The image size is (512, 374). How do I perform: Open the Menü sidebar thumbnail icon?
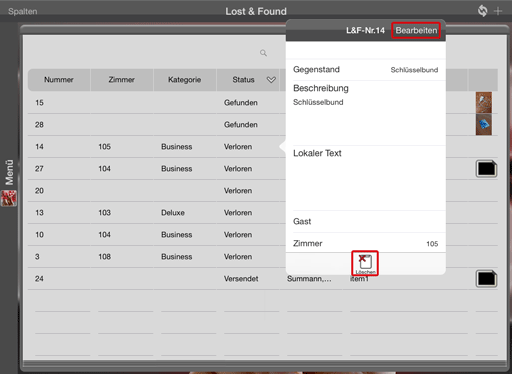click(9, 198)
